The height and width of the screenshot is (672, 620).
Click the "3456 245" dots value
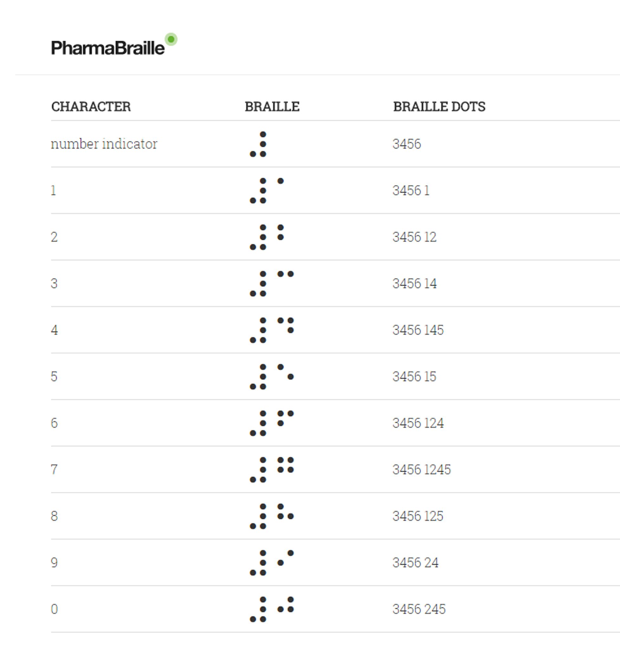419,609
